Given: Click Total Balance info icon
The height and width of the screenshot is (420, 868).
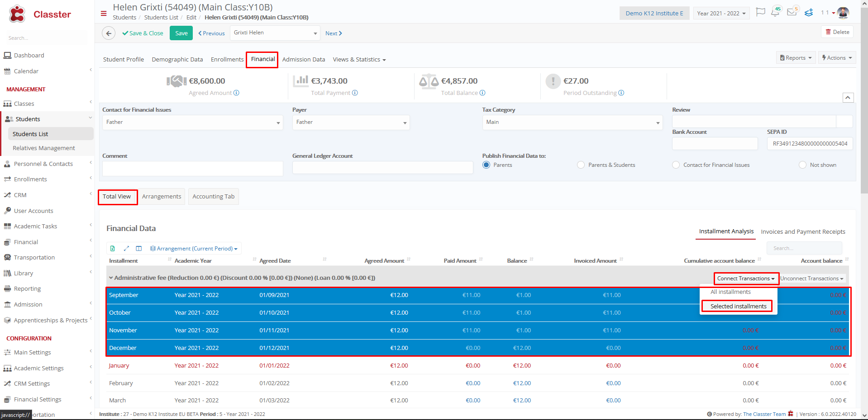Looking at the screenshot, I should (482, 93).
